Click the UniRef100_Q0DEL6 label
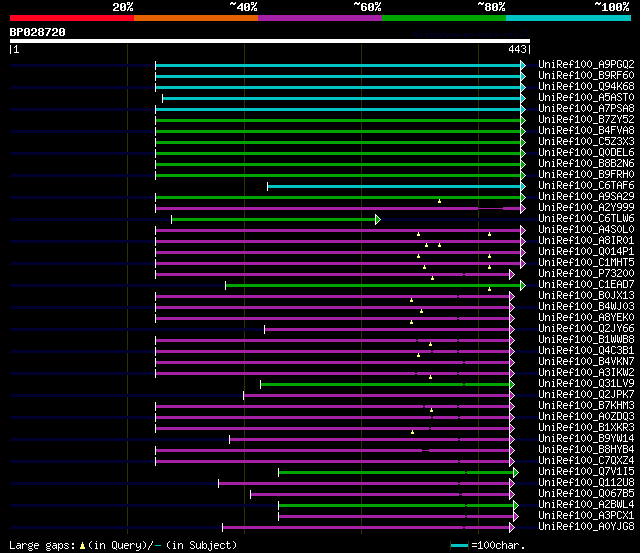This screenshot has width=640, height=553. [586, 153]
